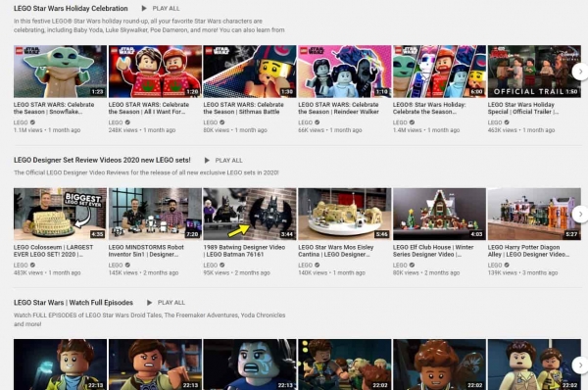Open Baby Yoda Snowflake video thumbnail
Image resolution: width=588 pixels, height=390 pixels.
point(60,72)
